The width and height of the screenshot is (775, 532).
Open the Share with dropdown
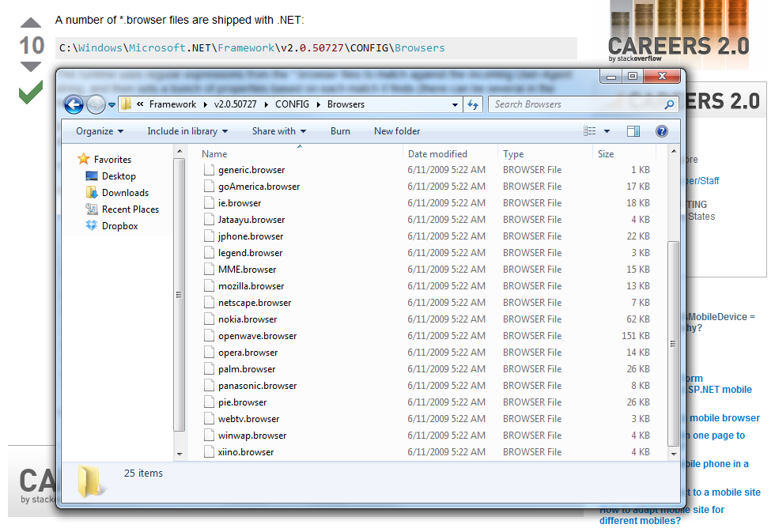click(278, 131)
